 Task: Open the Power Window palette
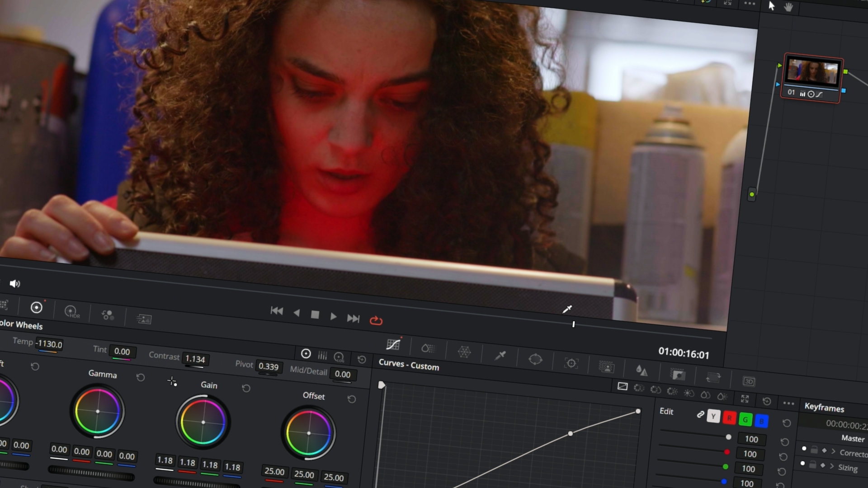pyautogui.click(x=535, y=360)
